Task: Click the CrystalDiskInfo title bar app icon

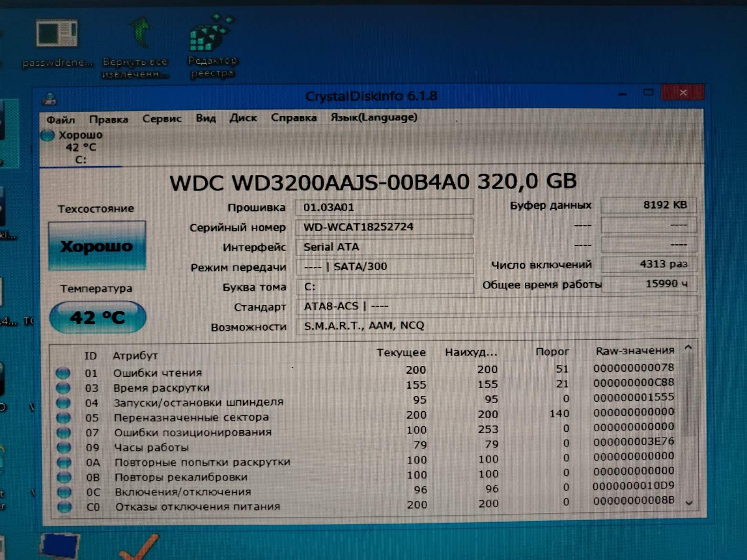Action: click(x=49, y=99)
